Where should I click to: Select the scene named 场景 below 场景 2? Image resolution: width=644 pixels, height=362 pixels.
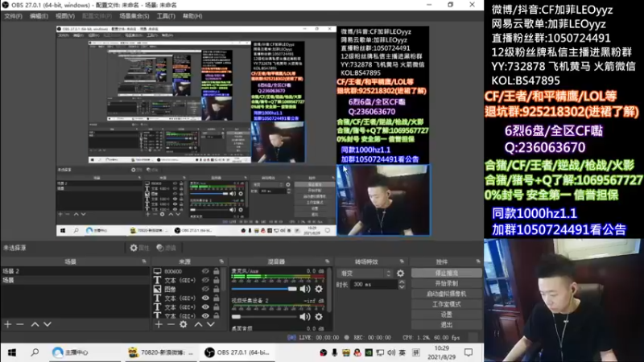75,280
